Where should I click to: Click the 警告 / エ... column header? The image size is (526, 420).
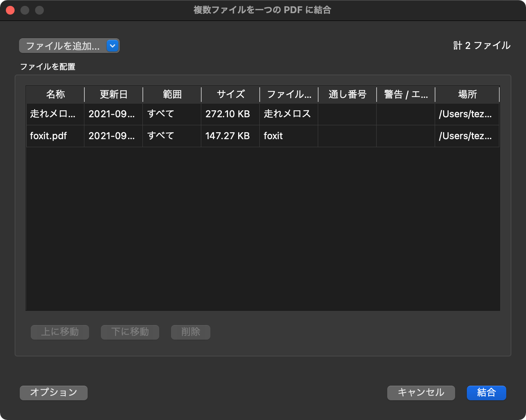point(406,94)
